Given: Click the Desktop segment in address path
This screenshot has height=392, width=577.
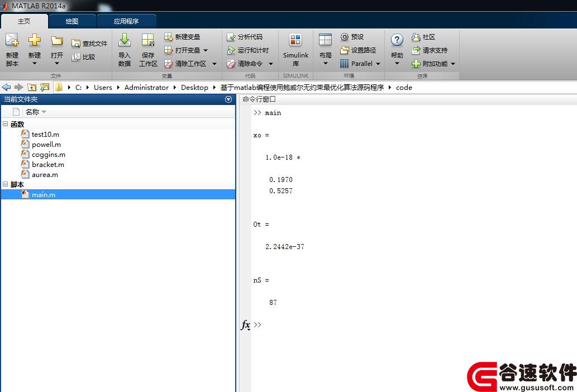Looking at the screenshot, I should pyautogui.click(x=194, y=88).
